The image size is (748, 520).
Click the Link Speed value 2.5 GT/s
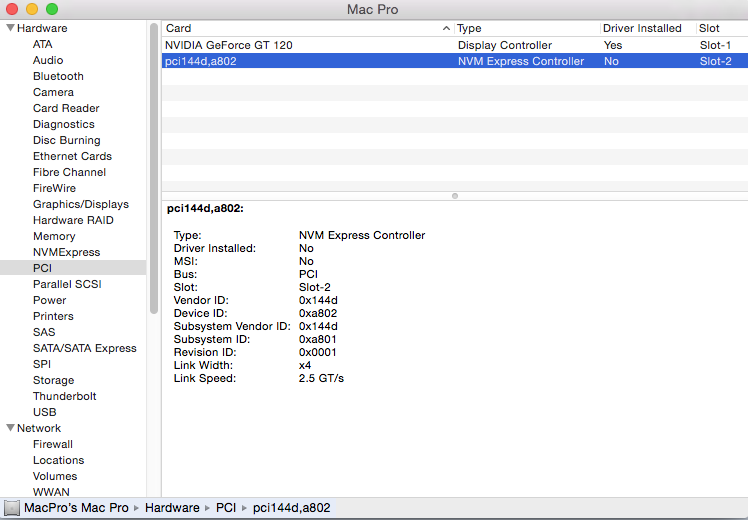pyautogui.click(x=321, y=378)
